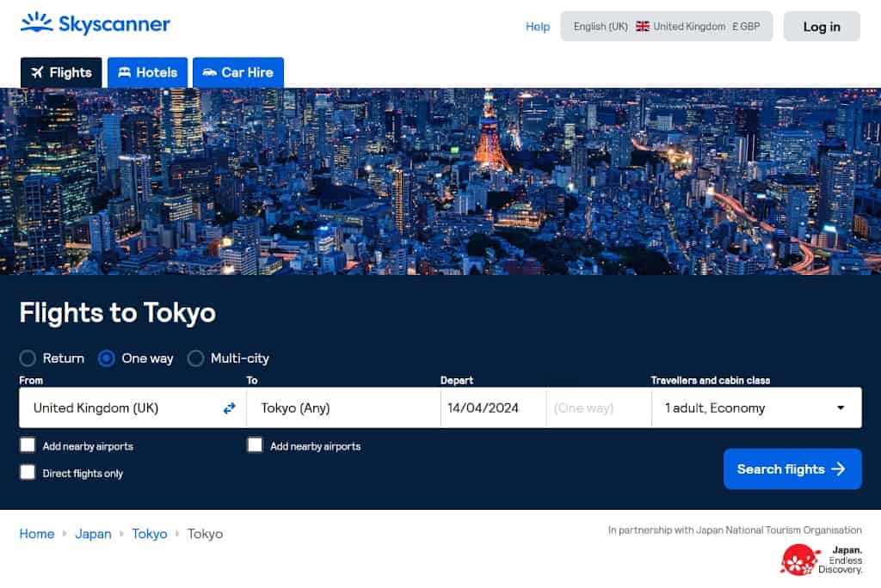Click the Skyscanner logo
The image size is (881, 588).
coord(95,24)
